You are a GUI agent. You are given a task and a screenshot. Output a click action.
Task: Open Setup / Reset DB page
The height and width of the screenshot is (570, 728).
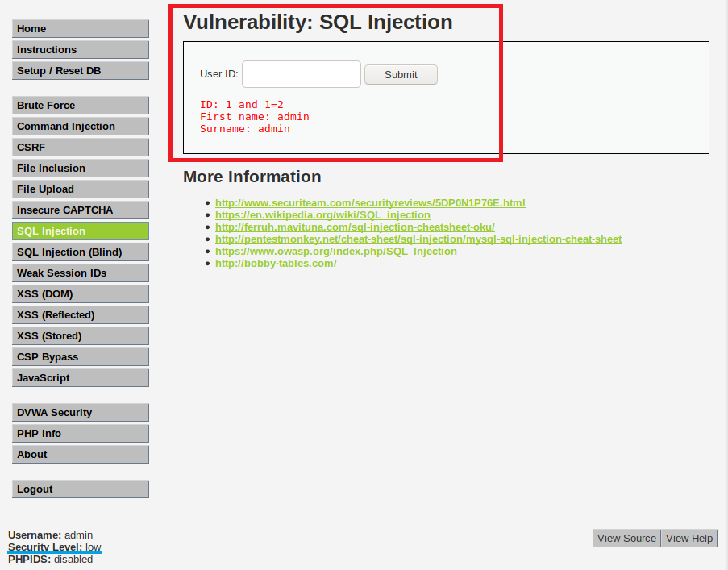pyautogui.click(x=81, y=71)
